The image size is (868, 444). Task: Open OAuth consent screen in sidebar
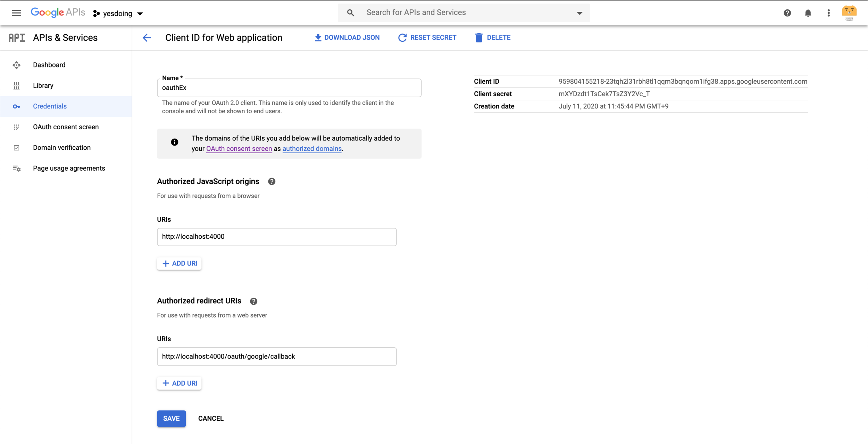[66, 127]
